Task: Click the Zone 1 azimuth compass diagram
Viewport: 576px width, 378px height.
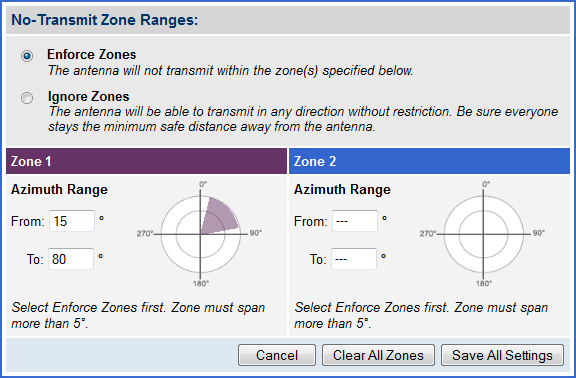Action: click(201, 234)
